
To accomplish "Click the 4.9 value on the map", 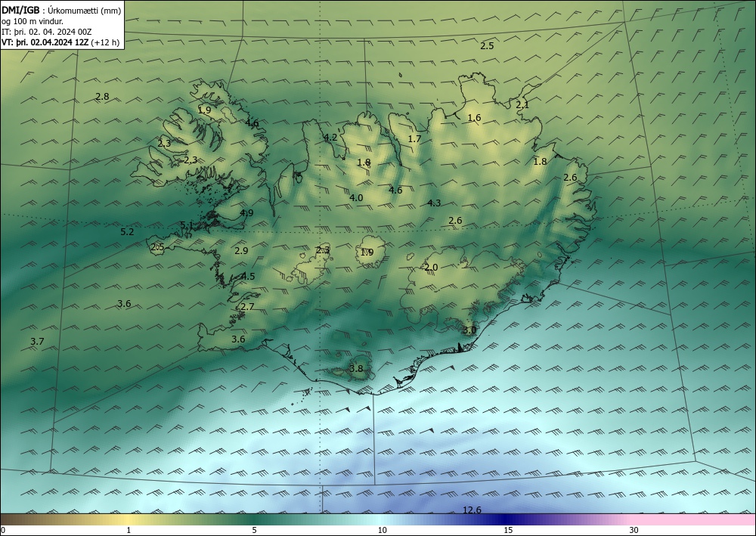I will tap(247, 212).
